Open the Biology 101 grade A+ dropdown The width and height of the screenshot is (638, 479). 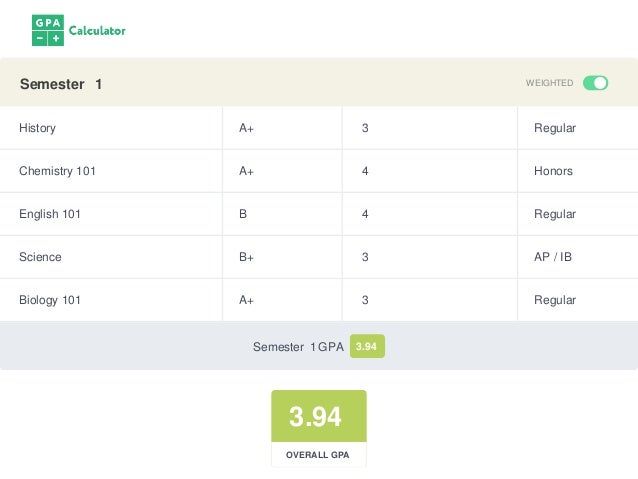click(x=281, y=300)
